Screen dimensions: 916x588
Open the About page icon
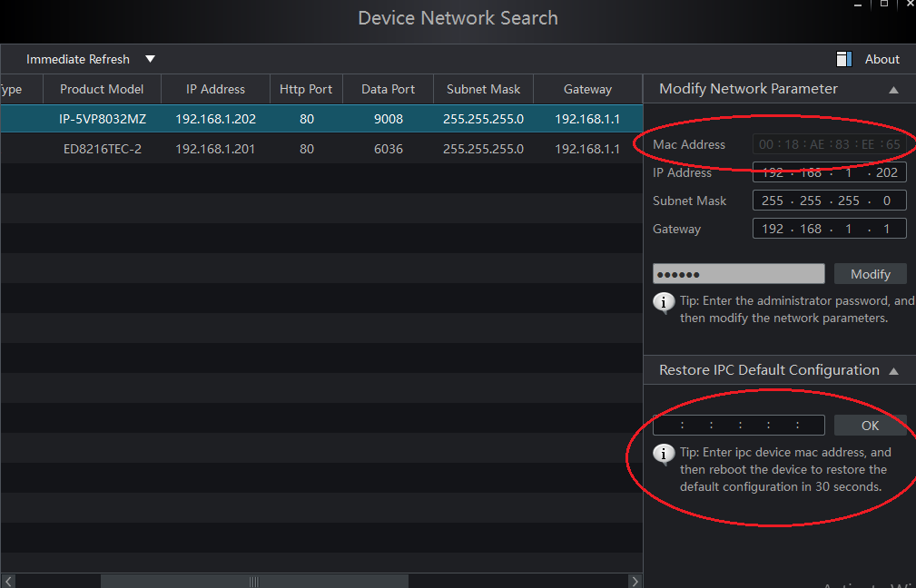pyautogui.click(x=843, y=59)
